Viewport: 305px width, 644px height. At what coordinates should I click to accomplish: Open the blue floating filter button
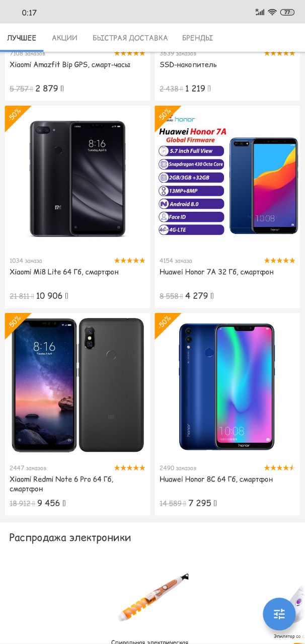tap(279, 614)
